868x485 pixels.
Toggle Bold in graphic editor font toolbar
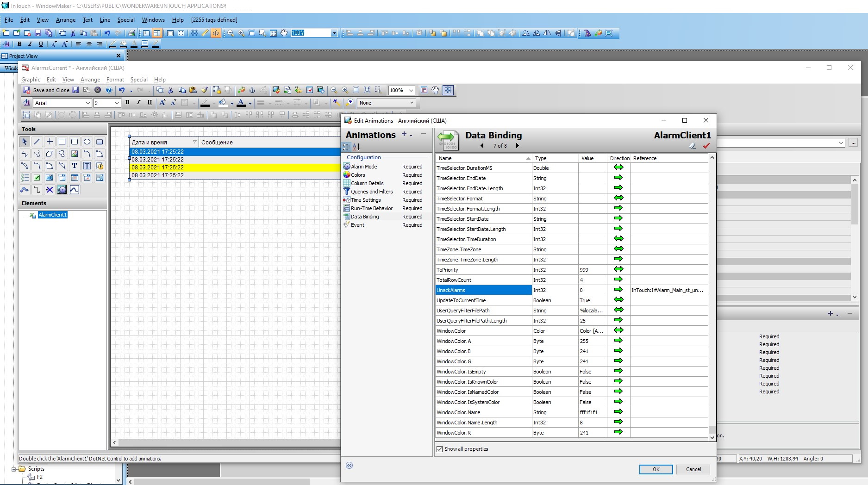[x=127, y=103]
